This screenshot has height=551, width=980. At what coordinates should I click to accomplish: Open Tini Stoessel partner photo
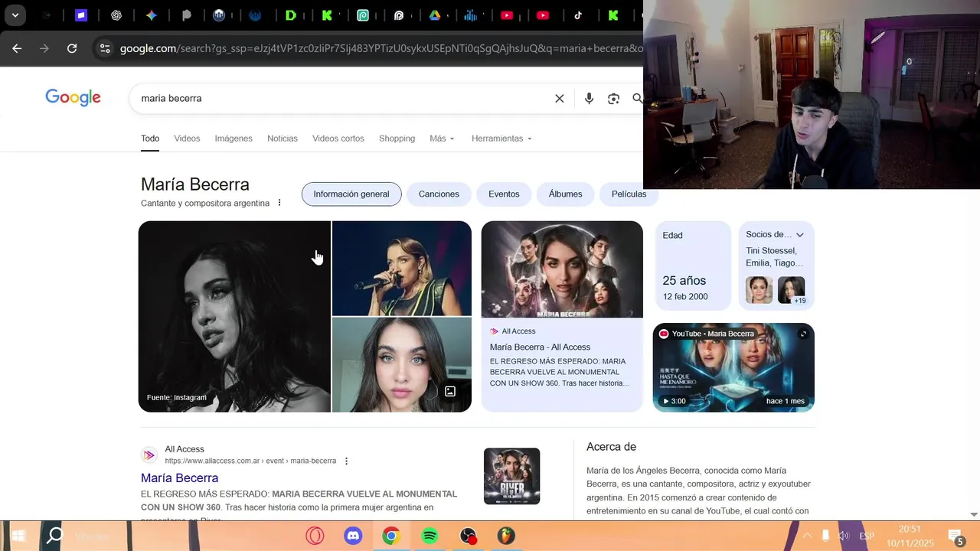click(759, 290)
